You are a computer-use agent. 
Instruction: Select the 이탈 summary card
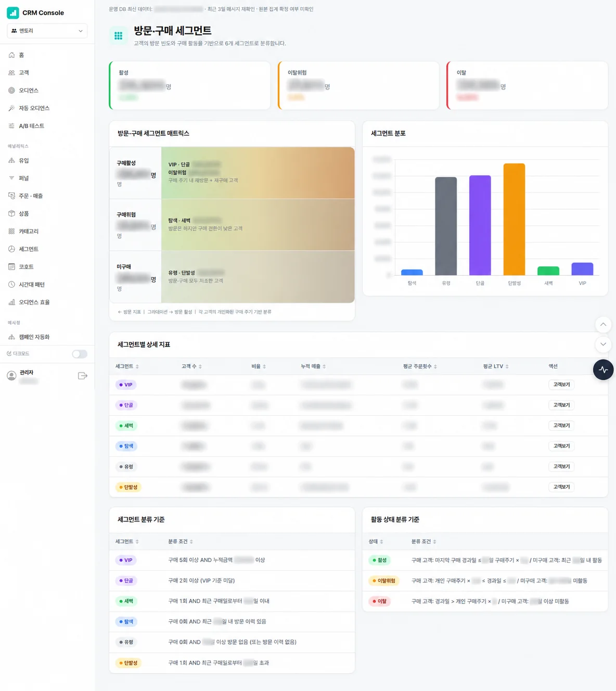[527, 85]
